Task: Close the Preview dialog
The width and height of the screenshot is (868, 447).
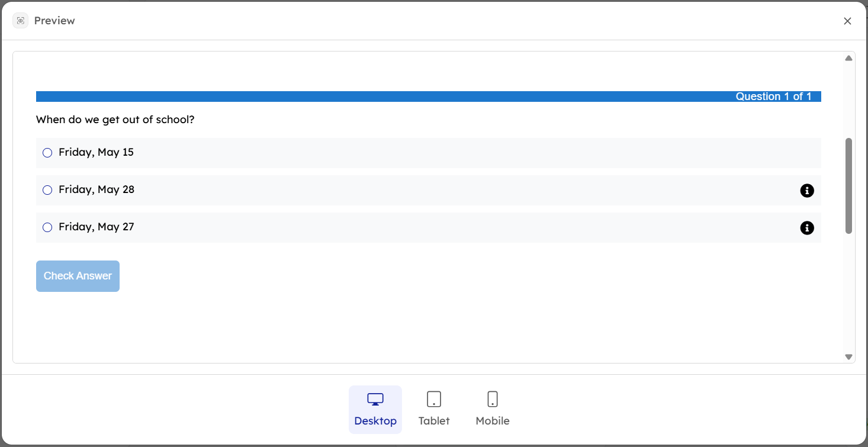Action: click(x=847, y=21)
